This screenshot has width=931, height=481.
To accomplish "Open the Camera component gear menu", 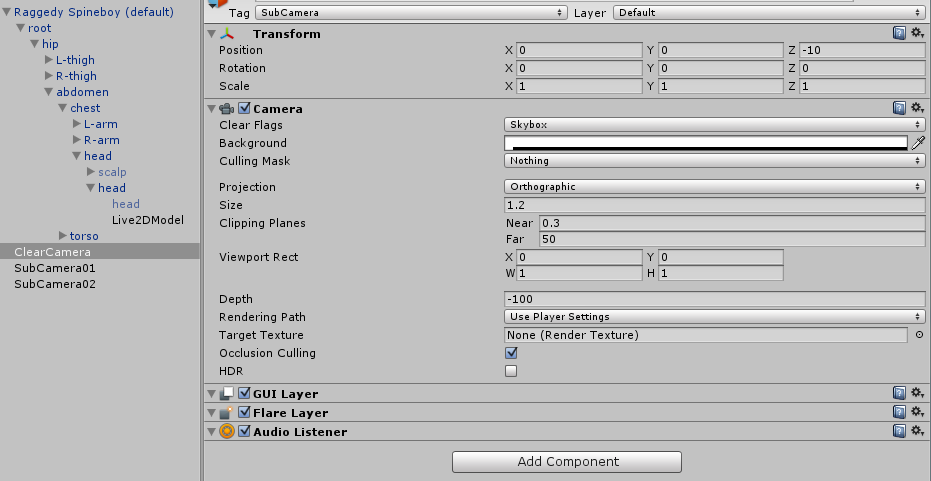I will click(x=918, y=107).
